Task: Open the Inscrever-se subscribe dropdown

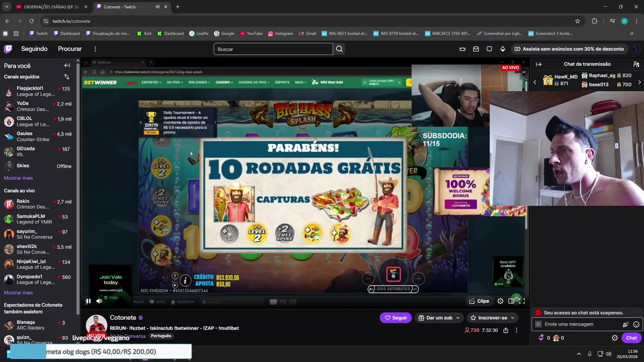Action: 492,318
